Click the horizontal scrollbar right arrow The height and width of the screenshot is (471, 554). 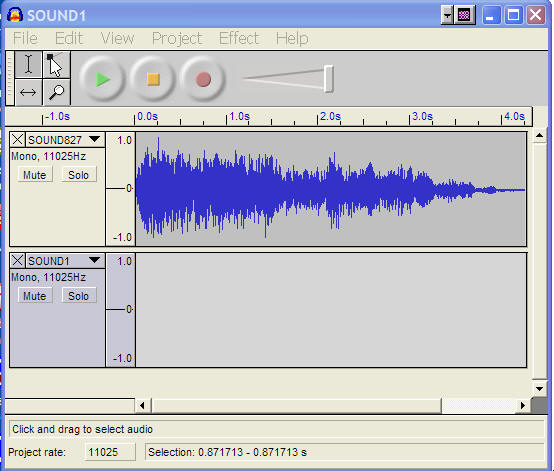523,406
